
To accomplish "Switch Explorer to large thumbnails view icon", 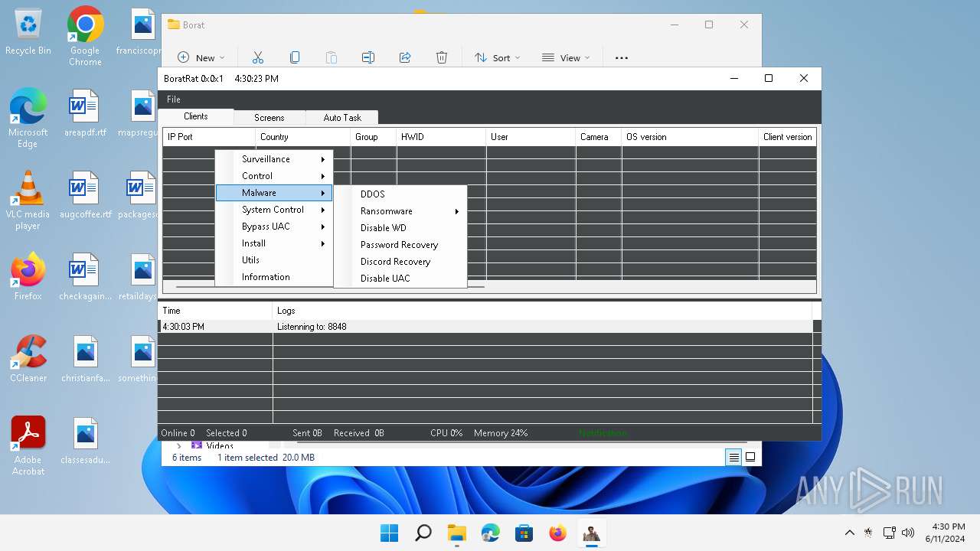I will tap(750, 458).
